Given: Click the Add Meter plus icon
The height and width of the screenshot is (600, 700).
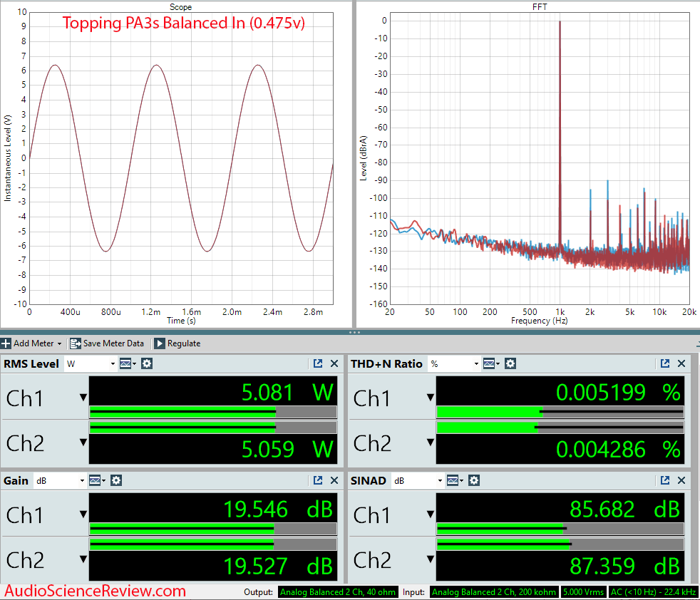Looking at the screenshot, I should [x=6, y=343].
